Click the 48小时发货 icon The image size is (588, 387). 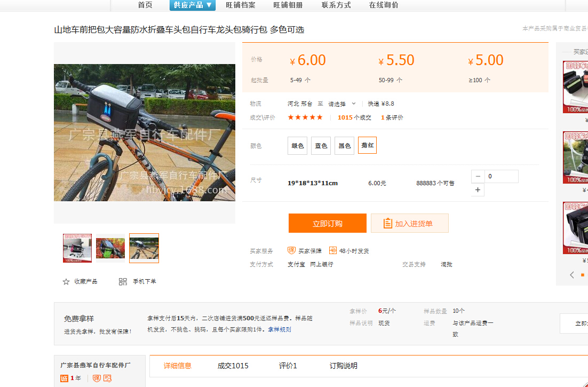click(333, 250)
